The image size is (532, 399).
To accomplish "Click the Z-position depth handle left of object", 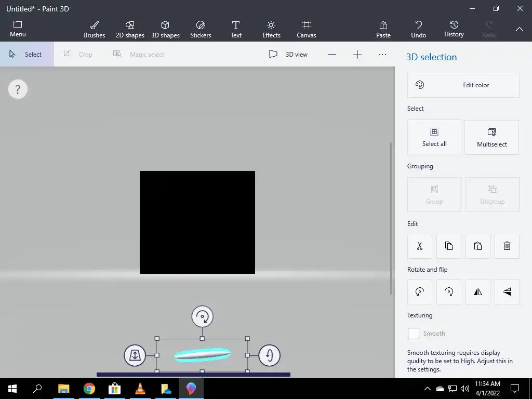I will pos(135,355).
